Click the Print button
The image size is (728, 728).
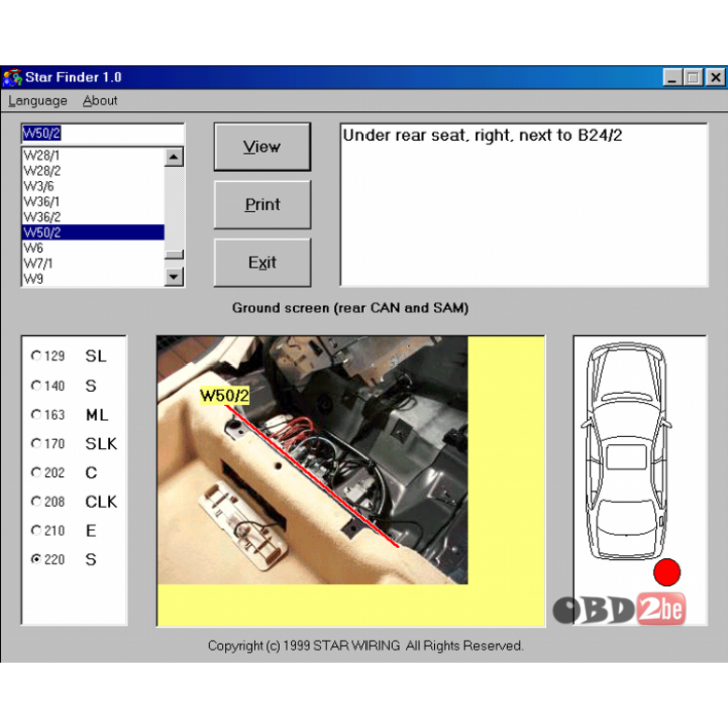tap(262, 204)
